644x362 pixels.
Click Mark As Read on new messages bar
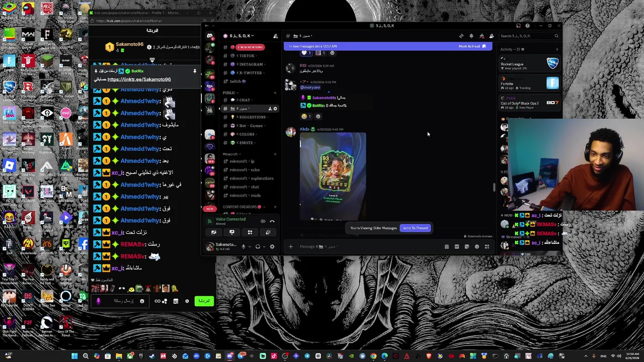point(472,46)
